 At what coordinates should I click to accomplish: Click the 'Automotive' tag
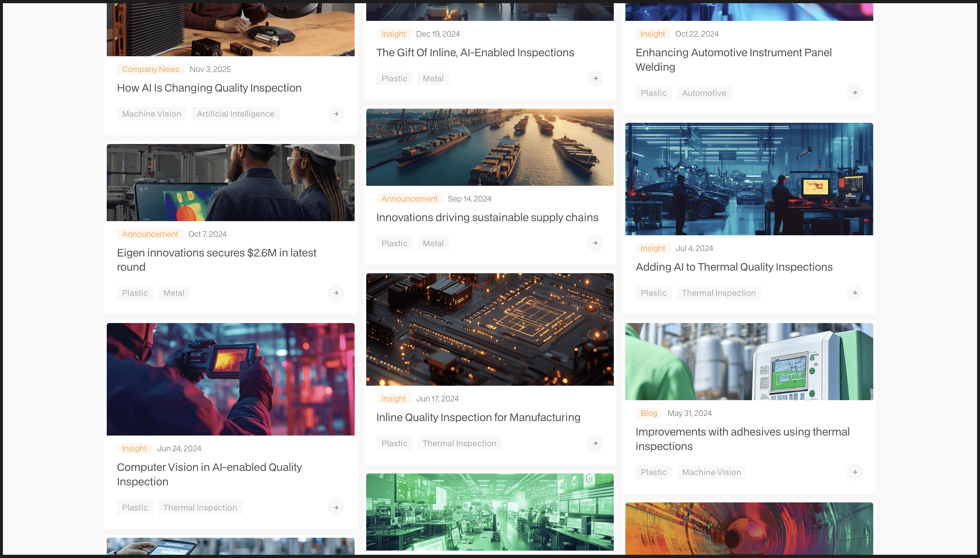(704, 93)
